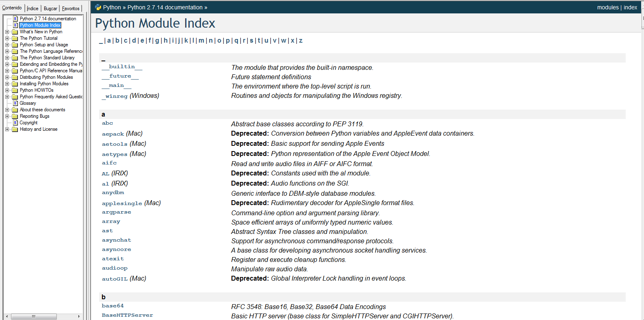Screen dimensions: 644x320
Task: Follow the 'index' link in the top bar
Action: click(x=630, y=7)
